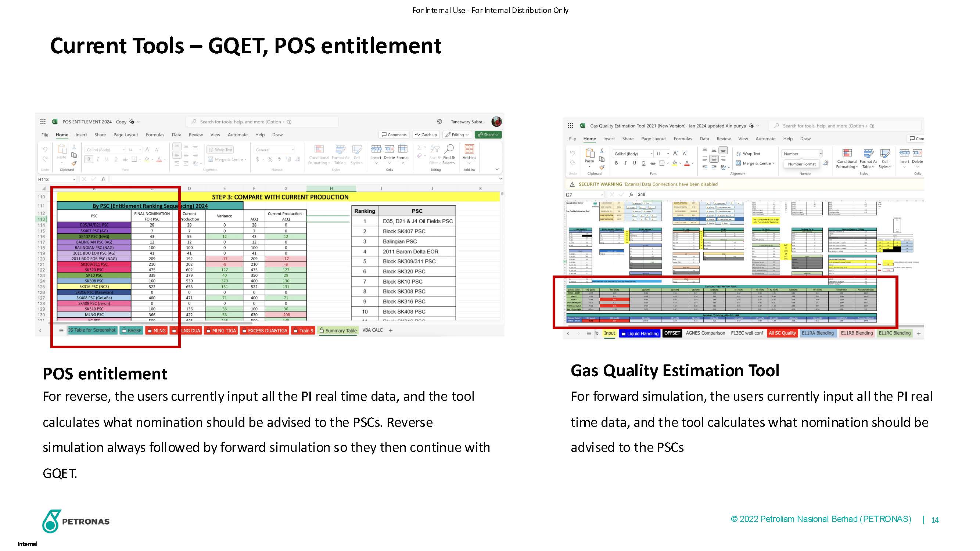980x551 pixels.
Task: Expand font size 11 dropdown in Gas Quality
Action: (668, 154)
